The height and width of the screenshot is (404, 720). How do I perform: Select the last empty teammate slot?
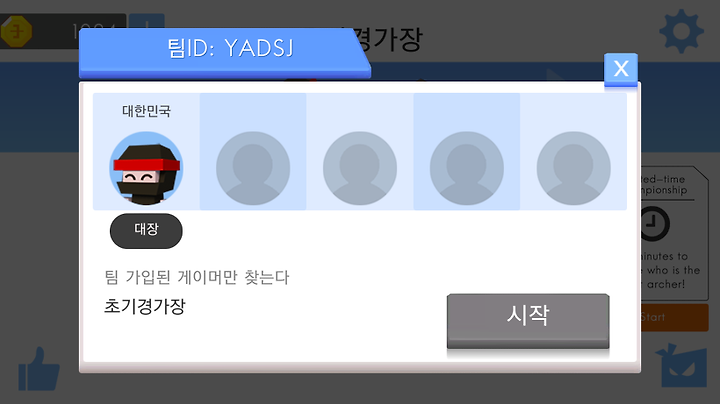[x=574, y=168]
